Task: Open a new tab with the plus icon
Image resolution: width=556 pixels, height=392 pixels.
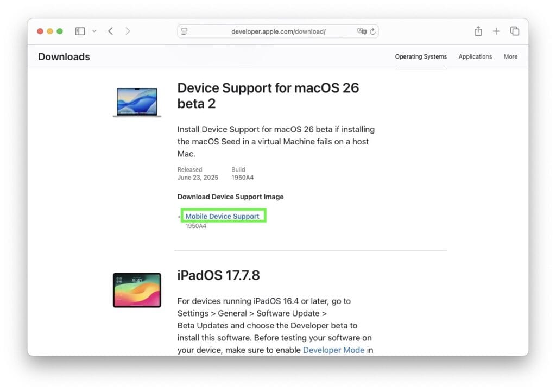Action: [x=496, y=31]
